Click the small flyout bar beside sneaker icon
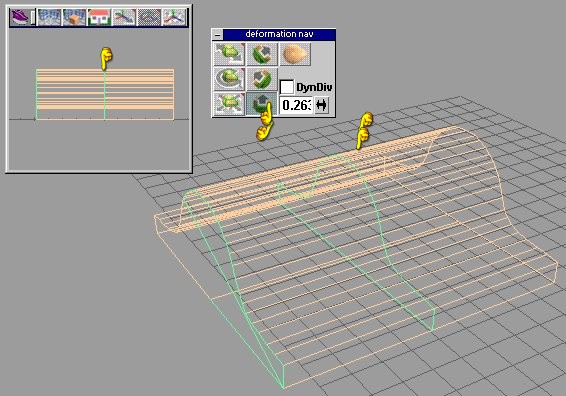Screen dimensions: 566x396 [33, 17]
